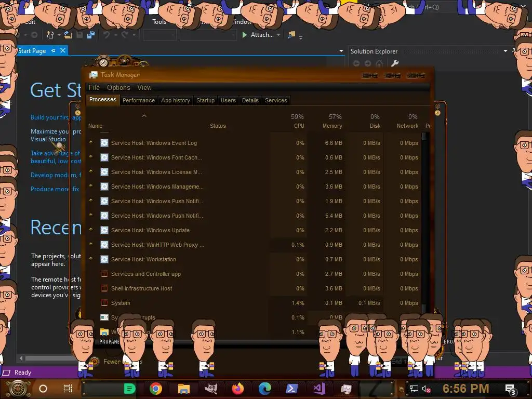Expand Service Host: Windows Event Log row

pyautogui.click(x=91, y=142)
